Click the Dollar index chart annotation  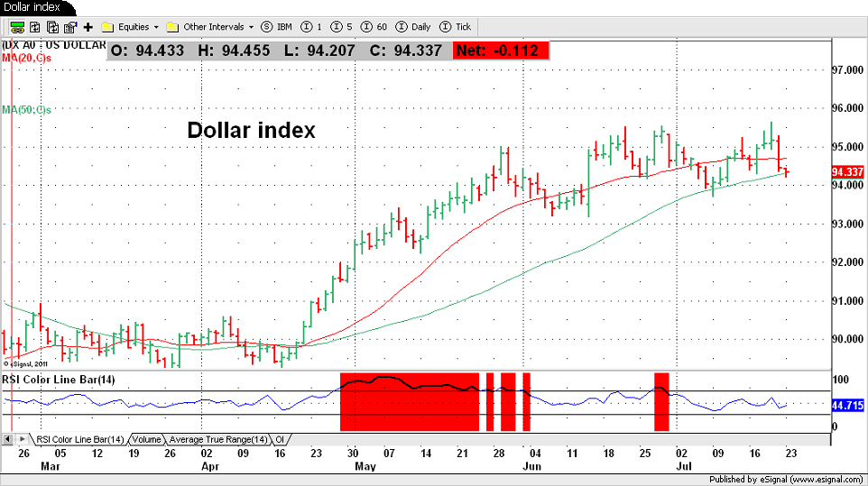click(x=252, y=131)
